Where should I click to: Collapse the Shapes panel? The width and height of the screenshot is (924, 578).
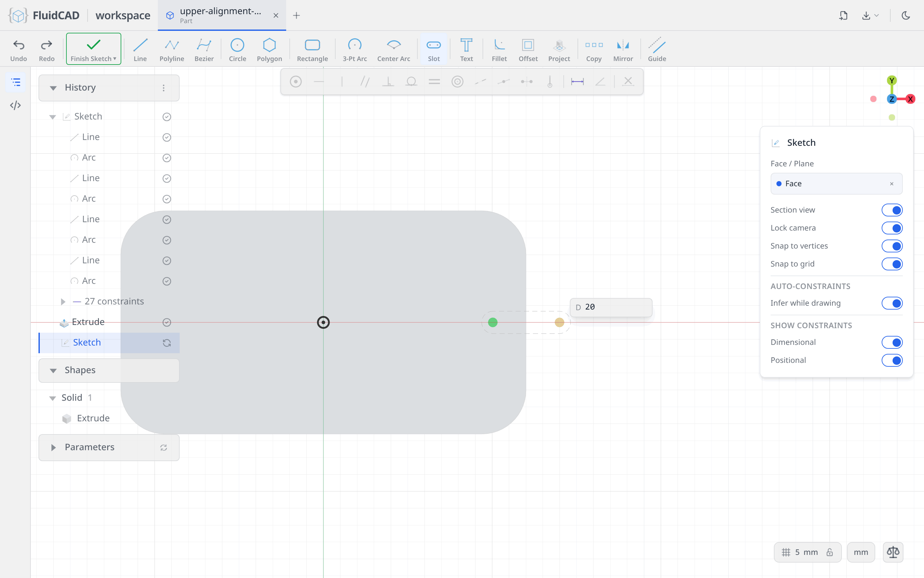pos(53,371)
